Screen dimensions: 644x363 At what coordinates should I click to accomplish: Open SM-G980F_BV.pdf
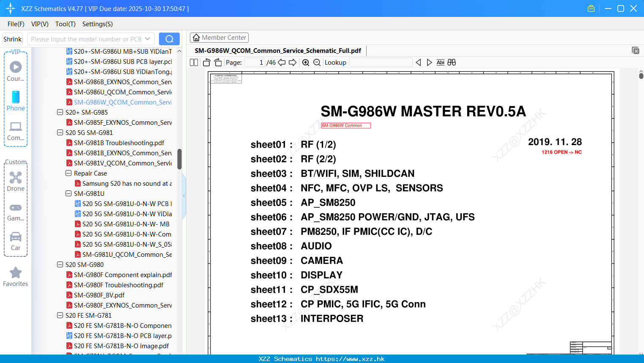[96, 295]
